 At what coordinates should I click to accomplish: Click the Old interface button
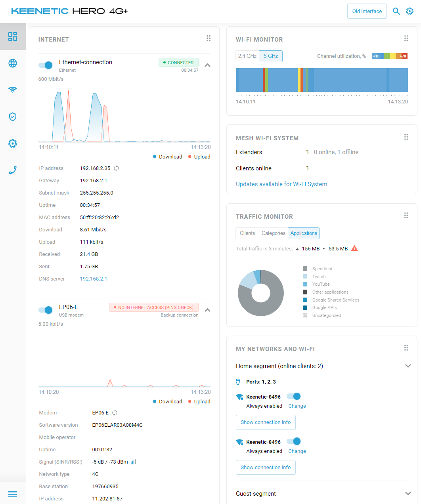tap(367, 11)
